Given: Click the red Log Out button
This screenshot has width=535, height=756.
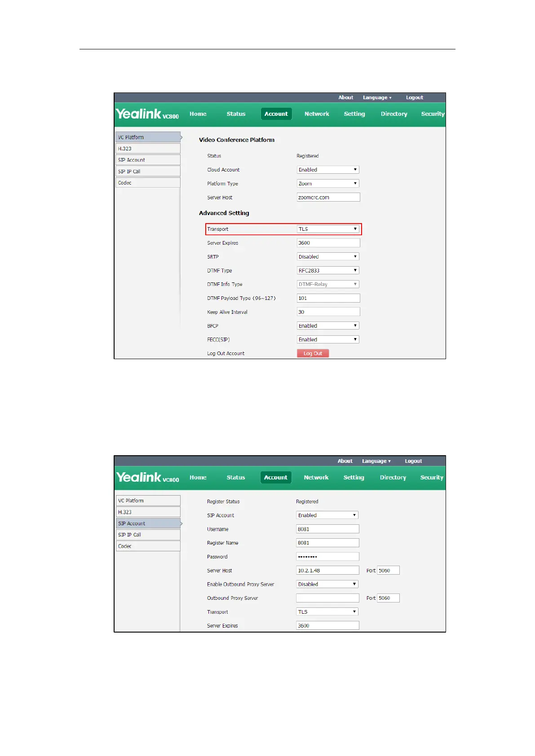Looking at the screenshot, I should click(313, 353).
